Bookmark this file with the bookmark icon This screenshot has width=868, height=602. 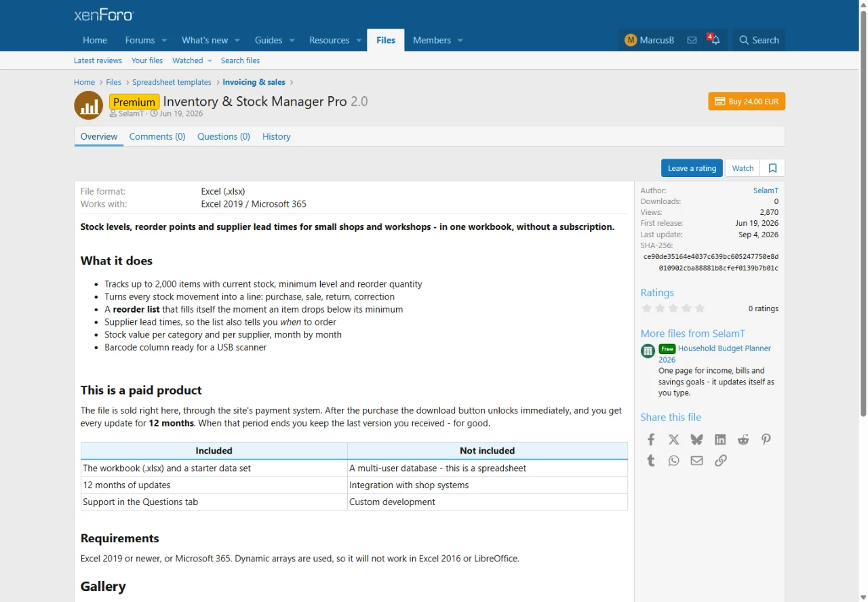(x=772, y=168)
